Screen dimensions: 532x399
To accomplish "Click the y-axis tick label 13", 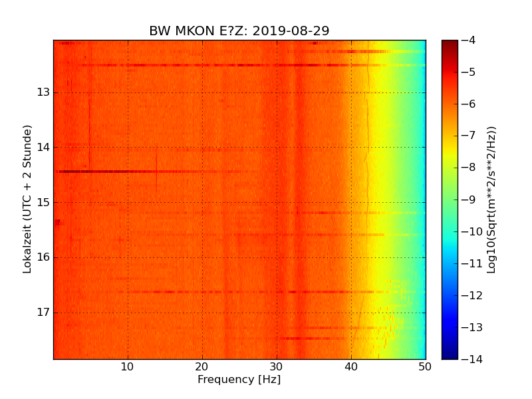I will [43, 92].
